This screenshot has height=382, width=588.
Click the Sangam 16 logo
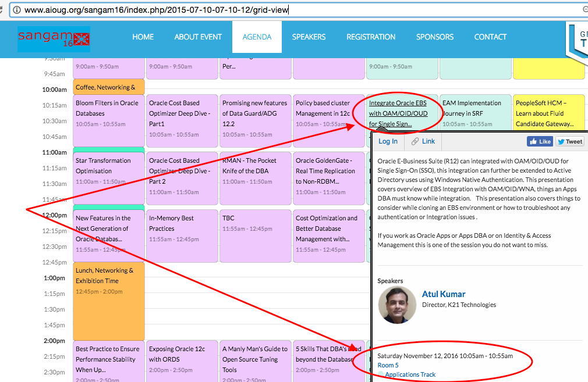click(x=54, y=39)
